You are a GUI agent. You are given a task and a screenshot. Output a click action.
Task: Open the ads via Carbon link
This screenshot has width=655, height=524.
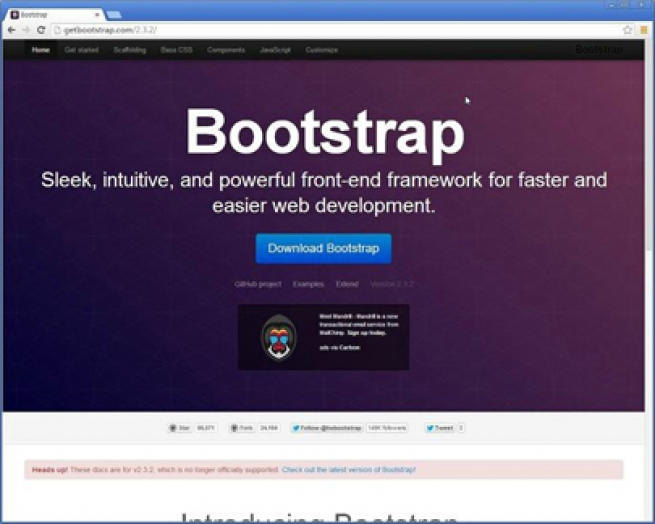click(x=339, y=348)
